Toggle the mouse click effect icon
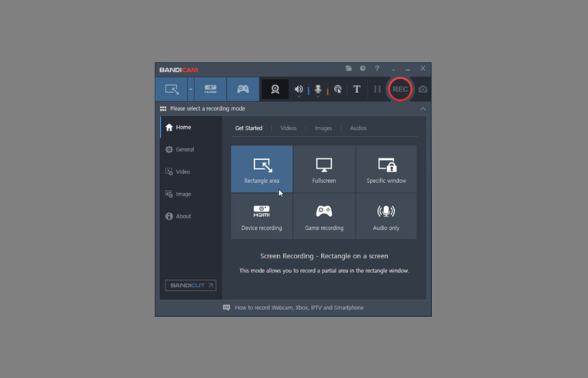The width and height of the screenshot is (588, 378). pos(338,89)
